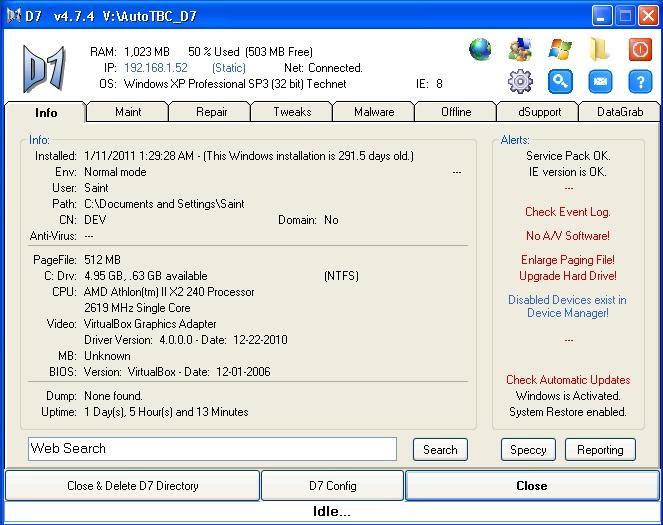Click Windows is Activated. text

(568, 396)
